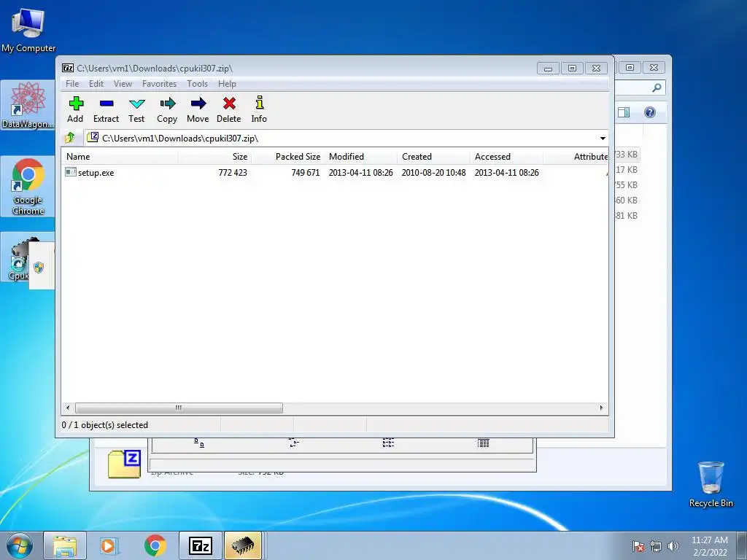Open Chrome from the taskbar
Screen dimensions: 747x560
click(x=155, y=545)
